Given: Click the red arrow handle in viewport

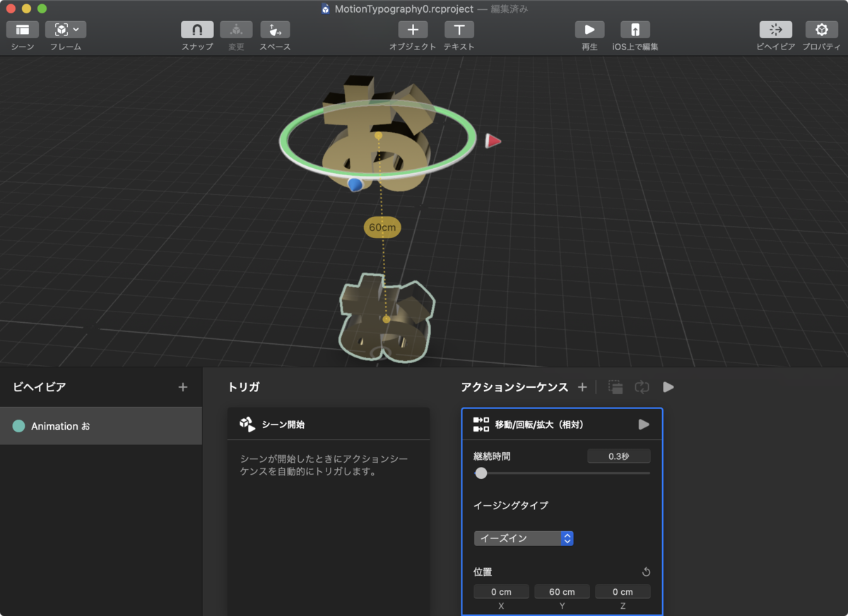Looking at the screenshot, I should 493,141.
